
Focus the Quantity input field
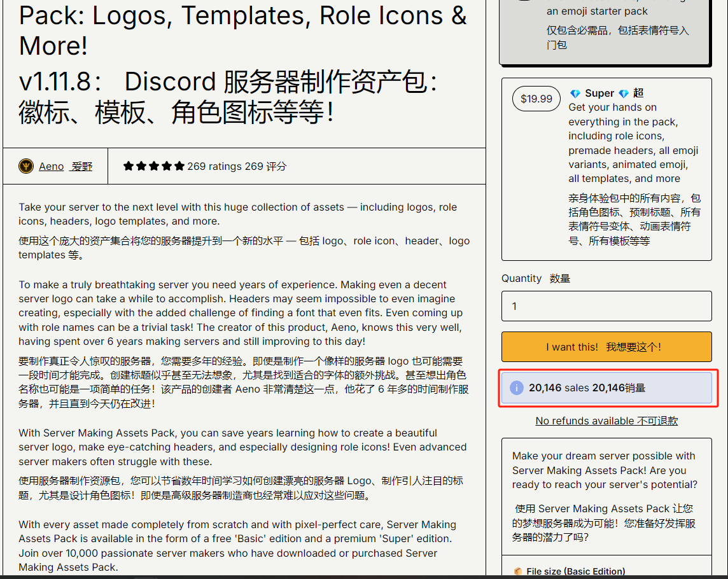click(606, 306)
